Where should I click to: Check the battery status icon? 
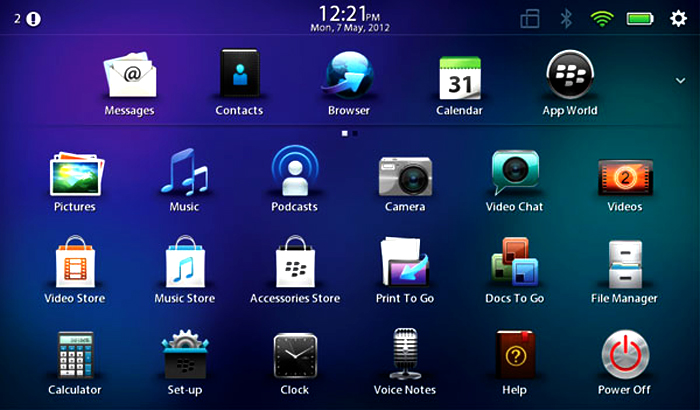coord(640,19)
